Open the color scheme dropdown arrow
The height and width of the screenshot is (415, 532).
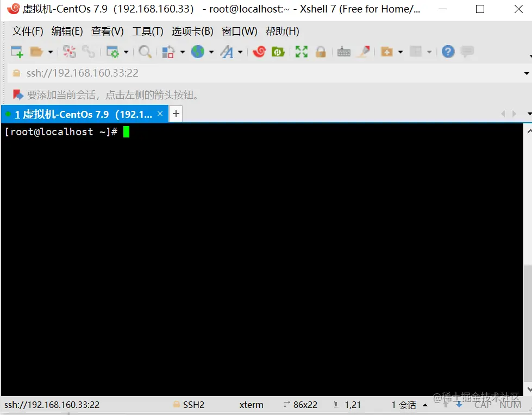182,52
